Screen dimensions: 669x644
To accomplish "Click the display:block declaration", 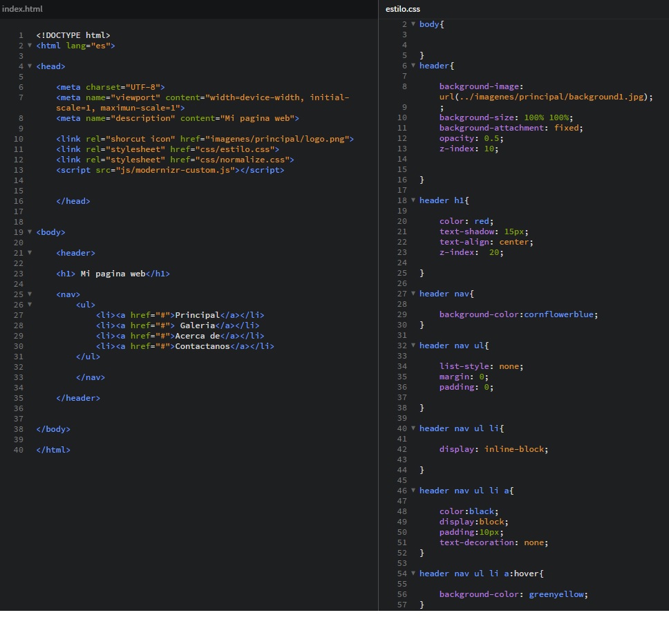I will (x=473, y=522).
